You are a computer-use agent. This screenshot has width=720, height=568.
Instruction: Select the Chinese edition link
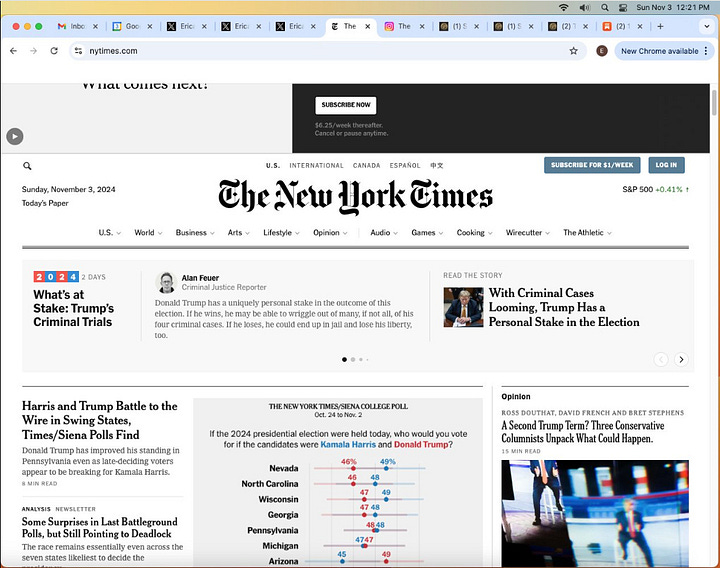437,165
